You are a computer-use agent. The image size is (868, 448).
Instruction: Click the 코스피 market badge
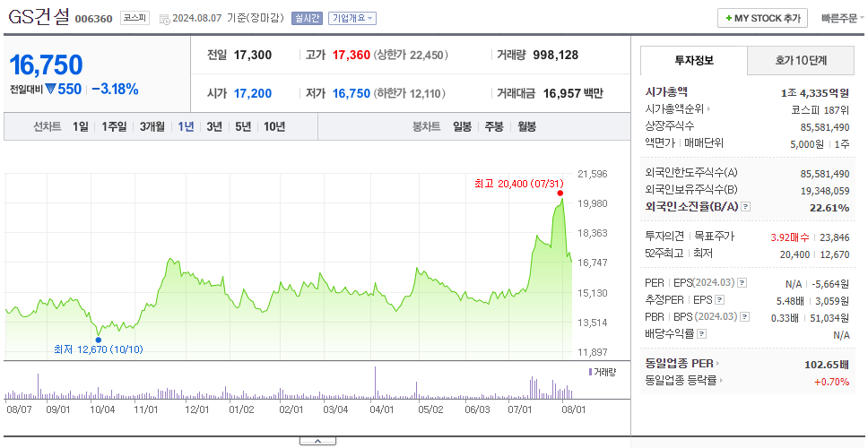coord(135,18)
